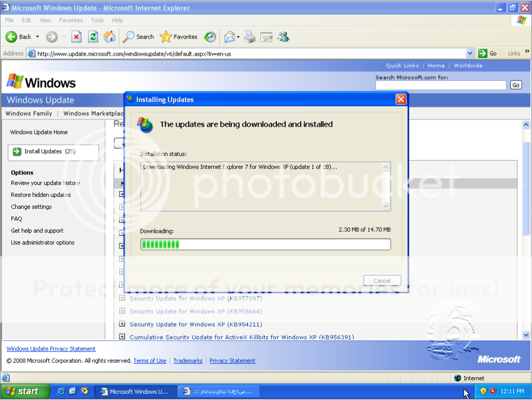Open Change settings option
Viewport: 532px width, 400px height.
point(31,207)
